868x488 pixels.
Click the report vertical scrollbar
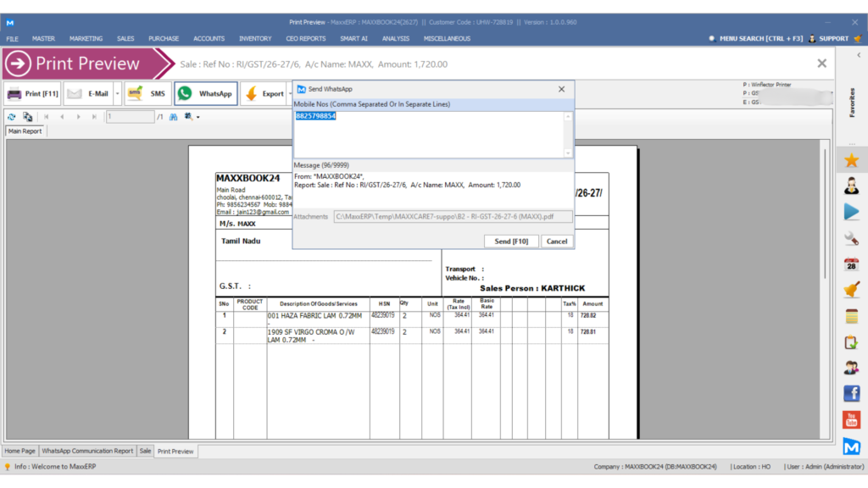pos(824,213)
